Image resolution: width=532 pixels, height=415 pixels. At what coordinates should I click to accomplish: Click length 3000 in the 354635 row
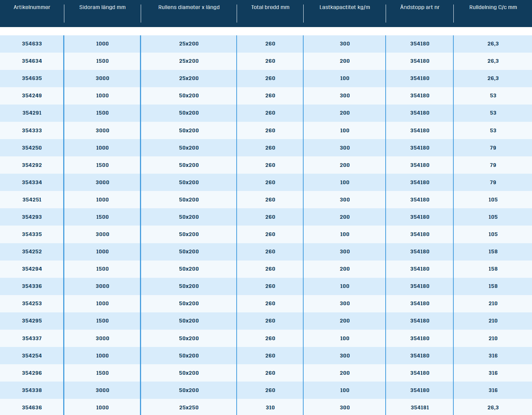click(102, 78)
